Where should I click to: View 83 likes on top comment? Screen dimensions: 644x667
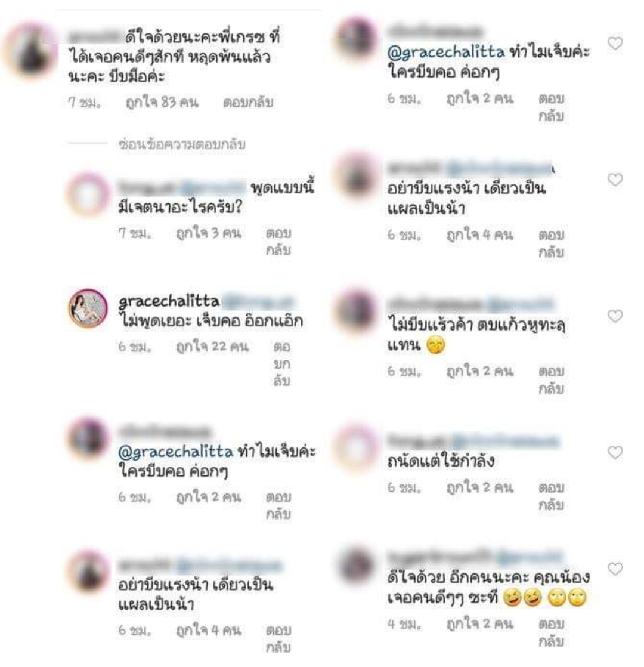[x=162, y=103]
